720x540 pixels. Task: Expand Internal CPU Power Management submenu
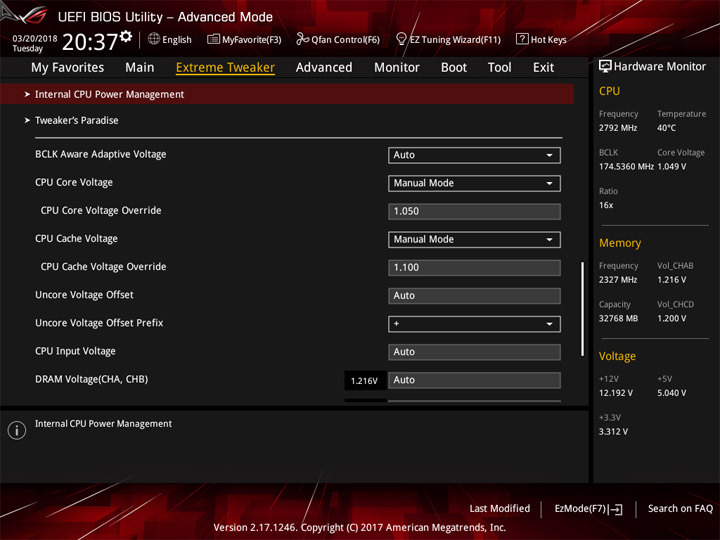pos(287,94)
